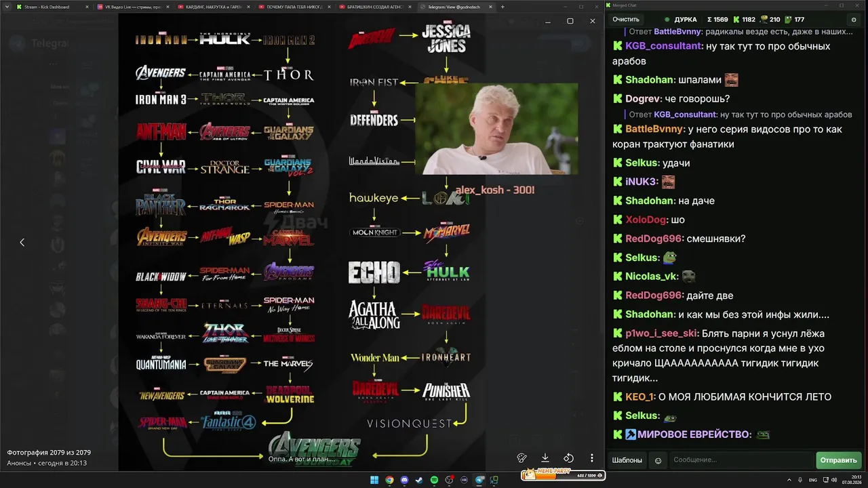Click the reply quote to KGB_consultant
This screenshot has height=488, width=868.
(741, 115)
